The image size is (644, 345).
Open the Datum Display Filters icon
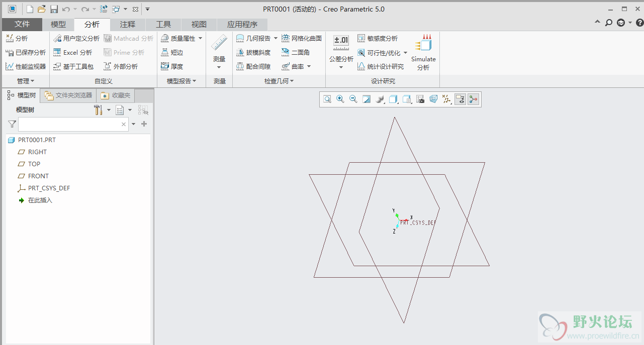[446, 99]
